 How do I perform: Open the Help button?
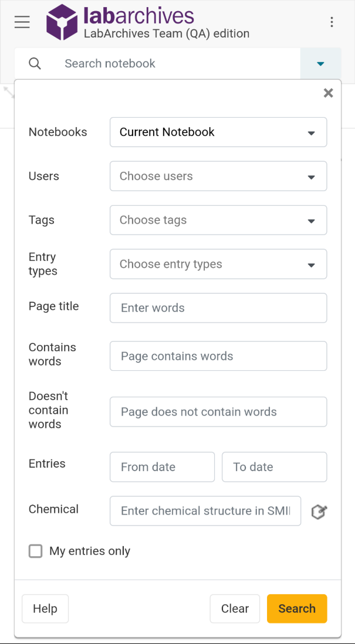[x=45, y=609]
